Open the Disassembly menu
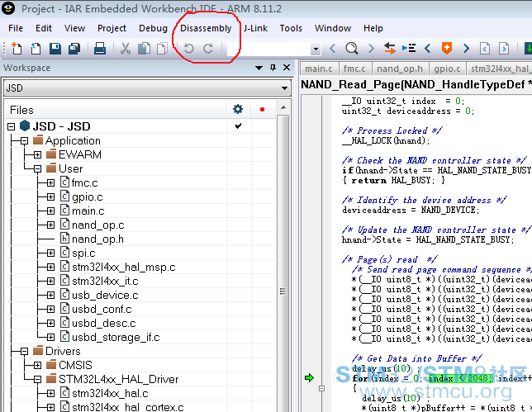 tap(206, 28)
